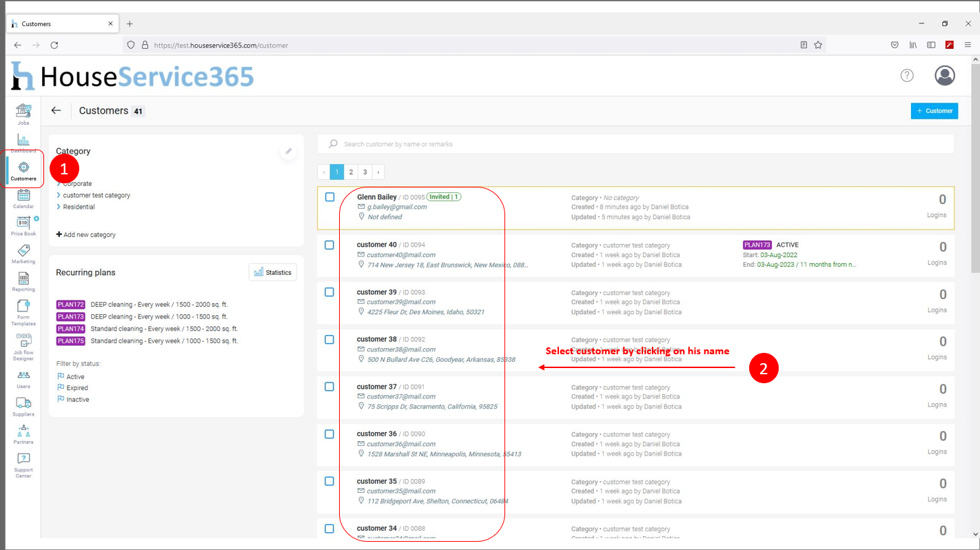The image size is (980, 550).
Task: Check the customer 39 checkbox
Action: point(329,292)
